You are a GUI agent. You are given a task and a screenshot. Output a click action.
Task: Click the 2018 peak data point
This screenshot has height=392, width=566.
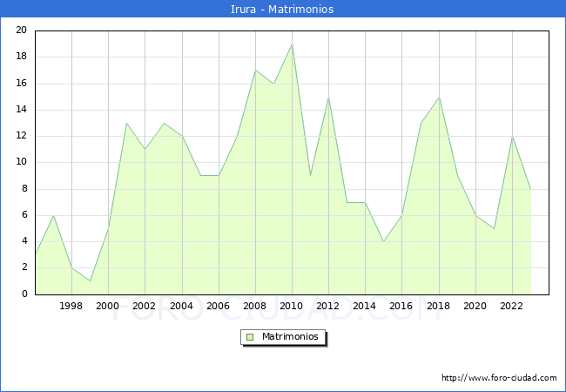pyautogui.click(x=439, y=97)
